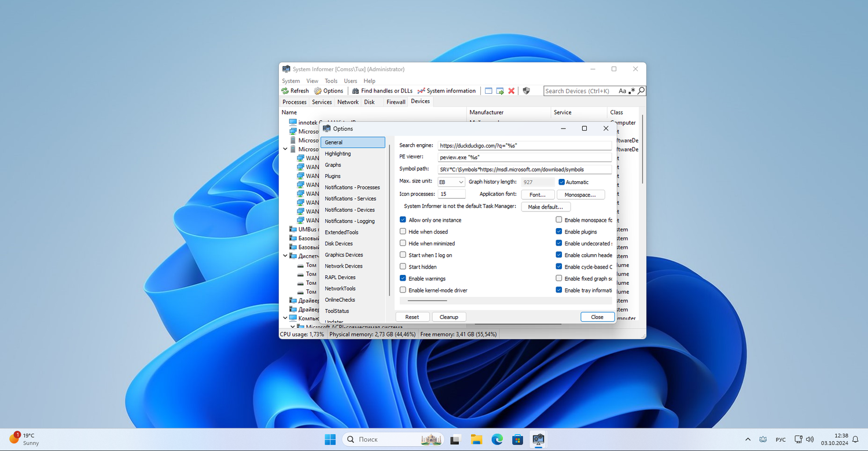
Task: Click the shield icon in the toolbar
Action: point(526,91)
